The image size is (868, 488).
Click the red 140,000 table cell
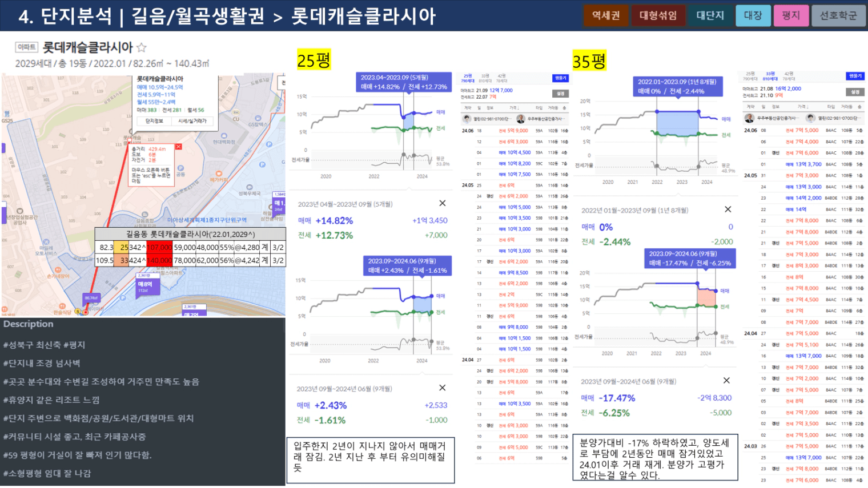click(x=159, y=260)
